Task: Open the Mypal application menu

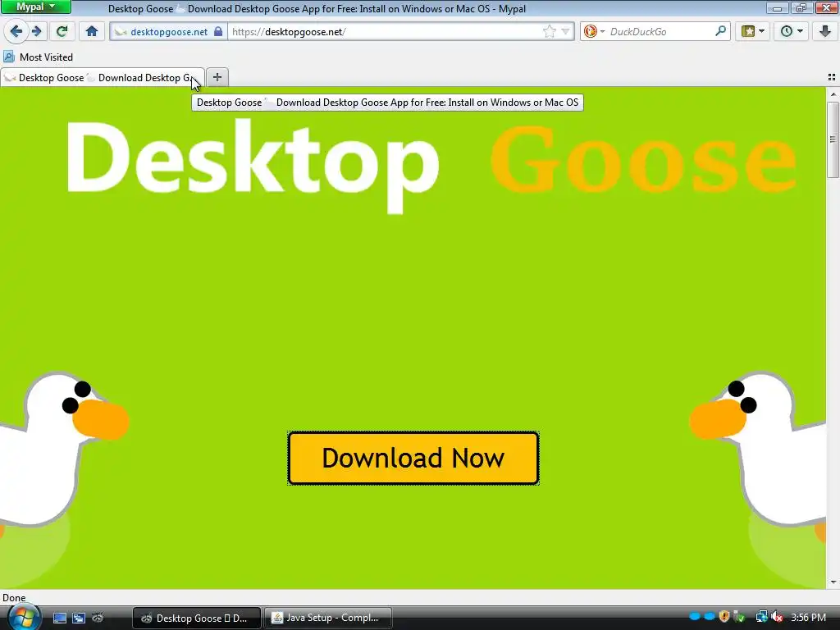Action: [36, 7]
